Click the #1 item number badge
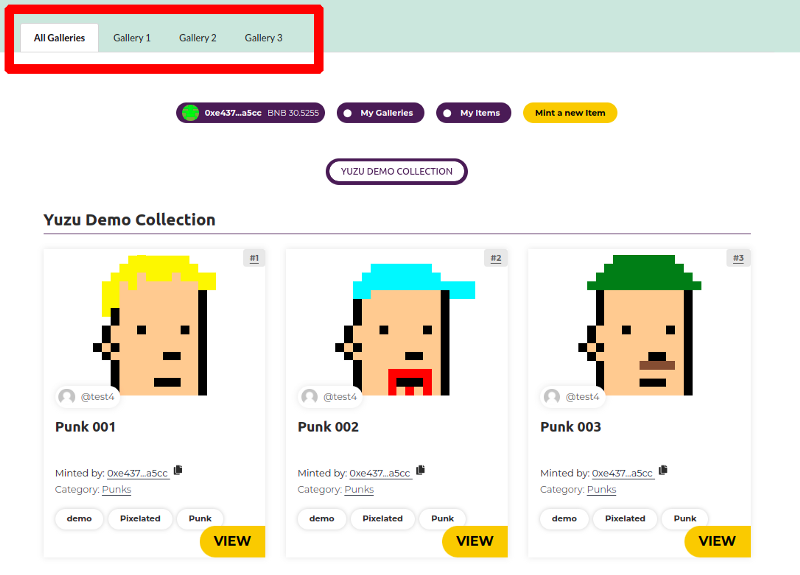 [x=254, y=258]
